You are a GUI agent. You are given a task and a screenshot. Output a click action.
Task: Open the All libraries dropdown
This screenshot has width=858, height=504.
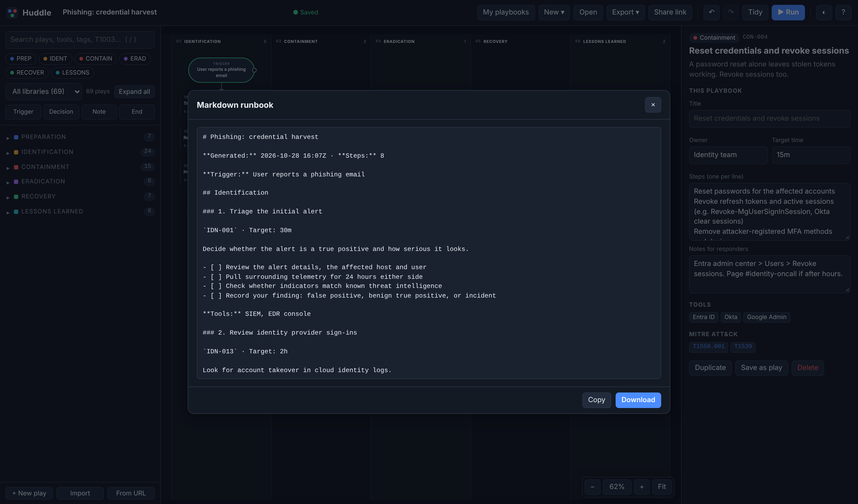(44, 92)
